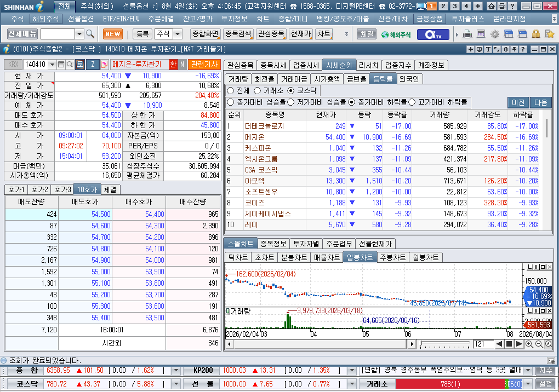The image size is (559, 392).
Task: Click the blue Z button
Action: click(93, 64)
